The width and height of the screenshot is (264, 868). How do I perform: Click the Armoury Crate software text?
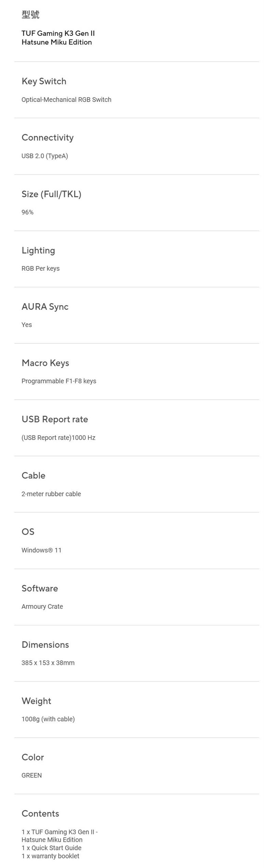pyautogui.click(x=42, y=607)
